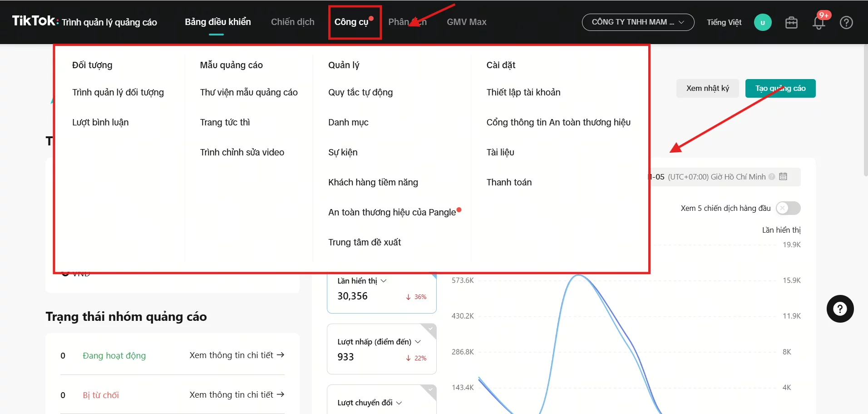Open Trình quản lý đối tượng menu entry
This screenshot has height=414, width=868.
coord(118,92)
